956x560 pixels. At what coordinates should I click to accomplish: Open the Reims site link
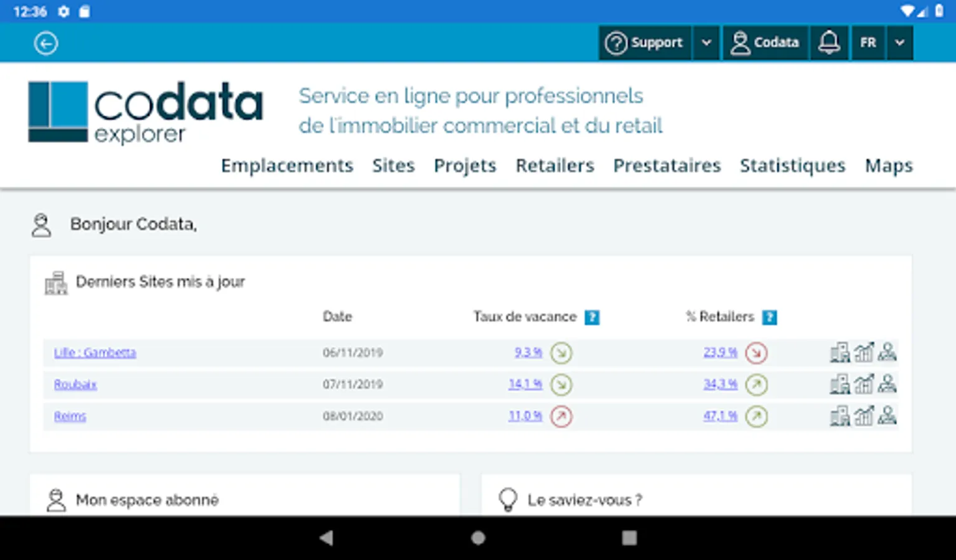70,416
